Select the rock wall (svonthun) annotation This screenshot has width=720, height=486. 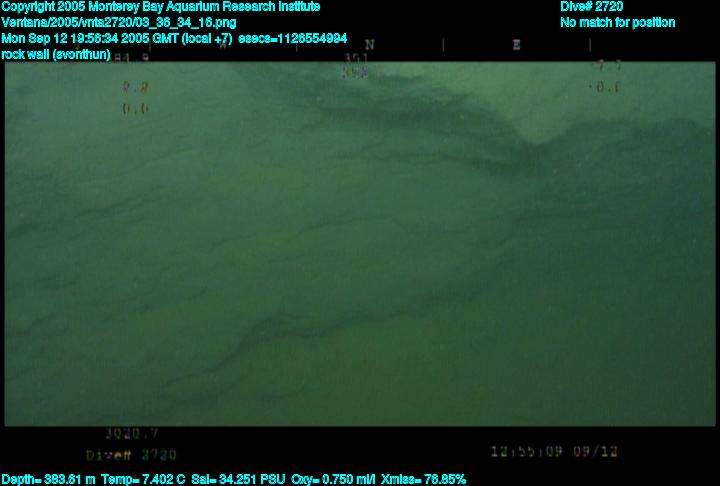coord(56,54)
